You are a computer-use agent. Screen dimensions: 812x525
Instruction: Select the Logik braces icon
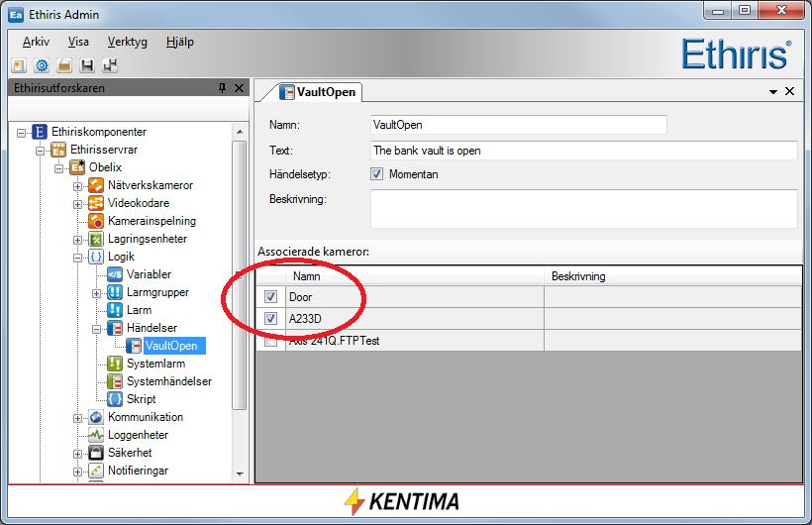click(96, 257)
